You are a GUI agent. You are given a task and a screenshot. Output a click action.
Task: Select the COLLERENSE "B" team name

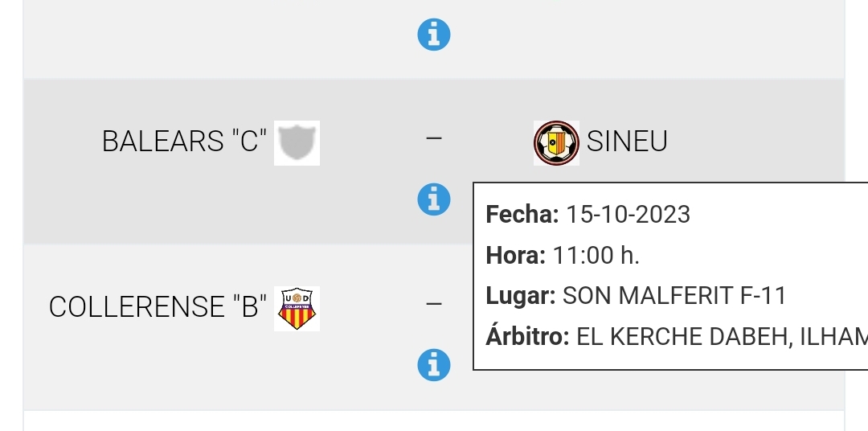[158, 307]
